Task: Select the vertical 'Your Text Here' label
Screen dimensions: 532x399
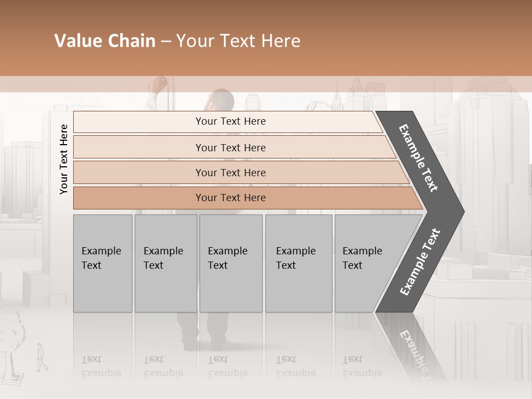Action: pyautogui.click(x=63, y=159)
